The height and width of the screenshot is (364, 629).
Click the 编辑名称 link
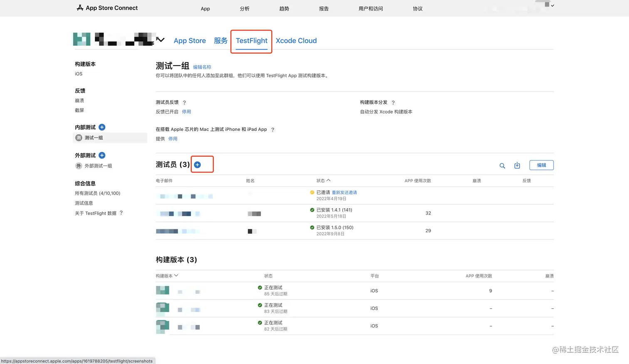202,67
